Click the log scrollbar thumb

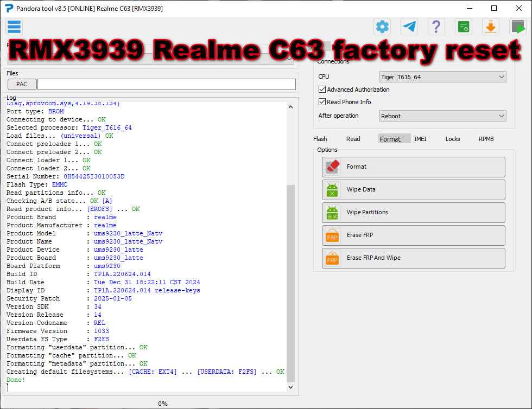point(290,283)
